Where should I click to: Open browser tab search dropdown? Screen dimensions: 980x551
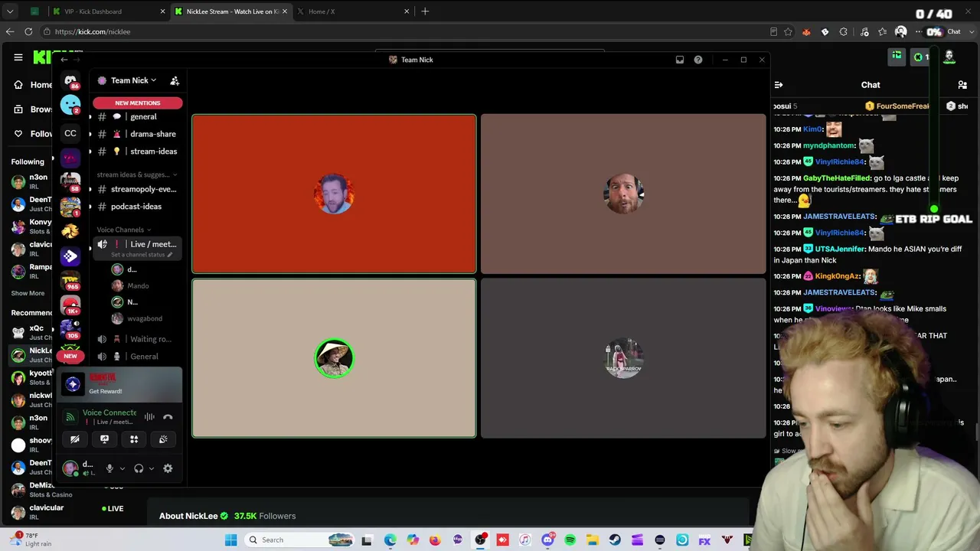coord(10,11)
